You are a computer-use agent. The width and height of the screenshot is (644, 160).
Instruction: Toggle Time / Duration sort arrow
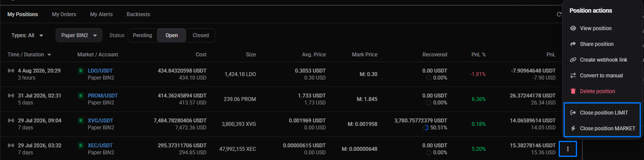click(49, 55)
